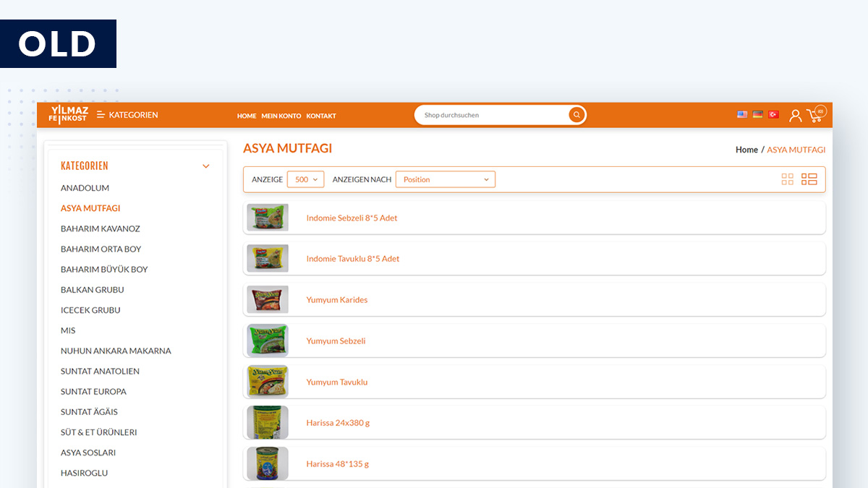Open the shopping cart icon

coord(815,114)
